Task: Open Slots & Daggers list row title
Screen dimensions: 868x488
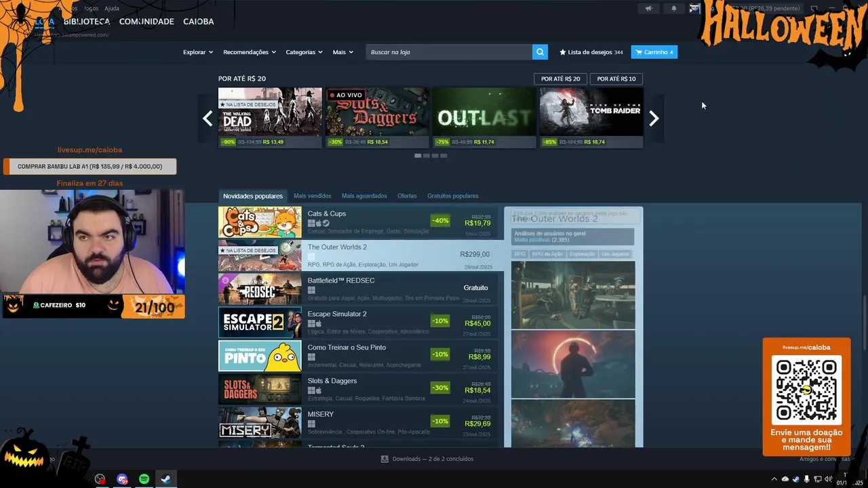Action: (x=332, y=381)
